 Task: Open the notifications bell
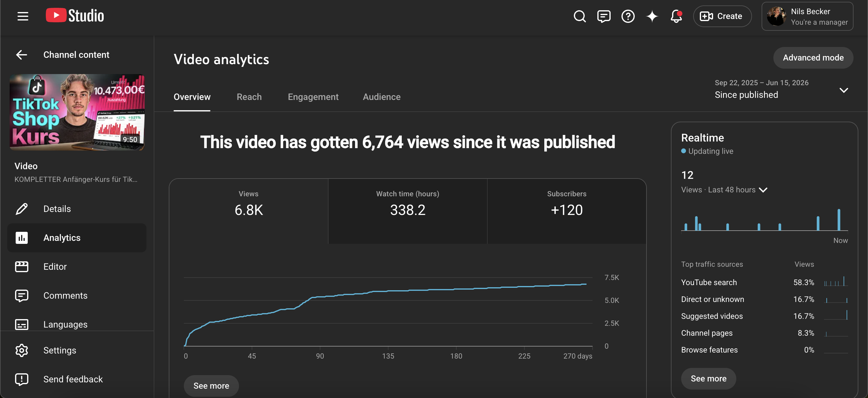pyautogui.click(x=676, y=16)
